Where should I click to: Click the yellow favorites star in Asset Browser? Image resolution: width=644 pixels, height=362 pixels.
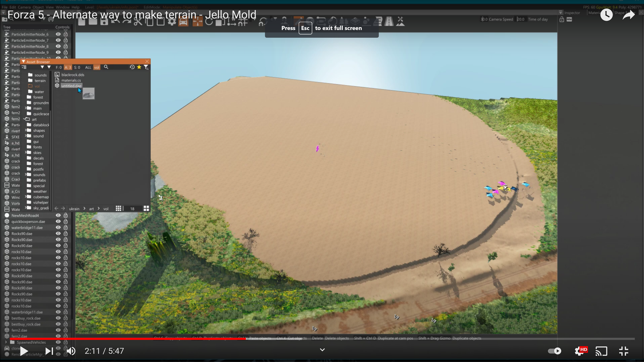coord(139,67)
